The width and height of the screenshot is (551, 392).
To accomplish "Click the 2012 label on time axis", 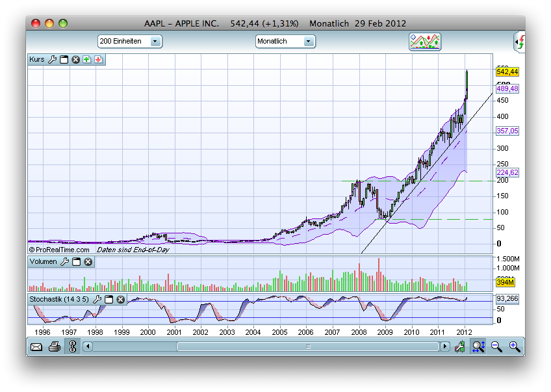I will pyautogui.click(x=464, y=332).
